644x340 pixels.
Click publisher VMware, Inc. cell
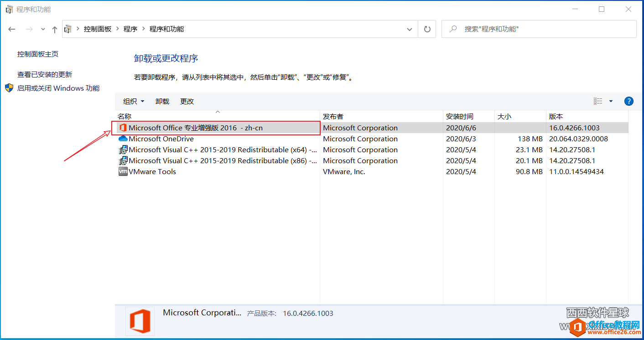pyautogui.click(x=344, y=171)
